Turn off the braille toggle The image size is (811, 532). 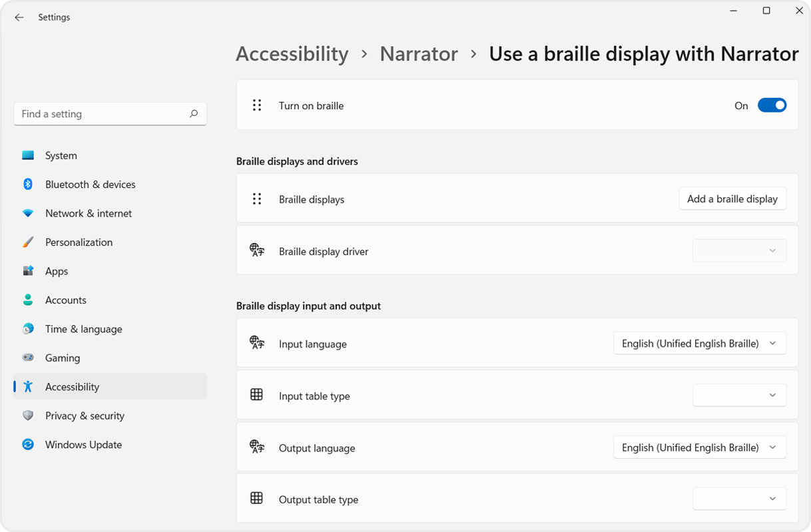tap(772, 105)
